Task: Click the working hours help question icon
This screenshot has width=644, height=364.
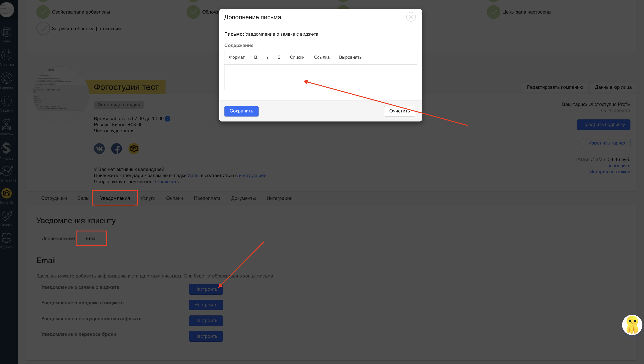Action: pos(168,119)
